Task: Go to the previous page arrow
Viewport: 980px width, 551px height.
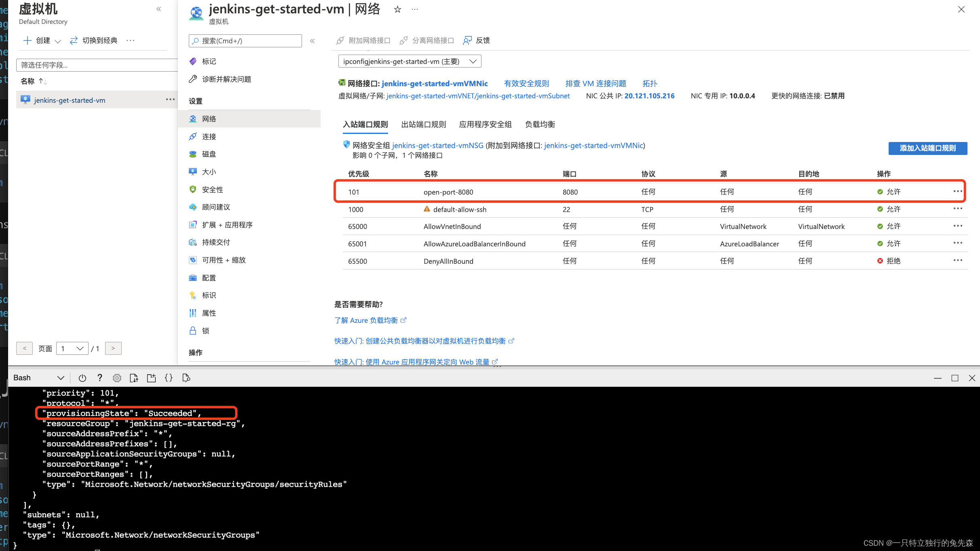Action: (25, 348)
